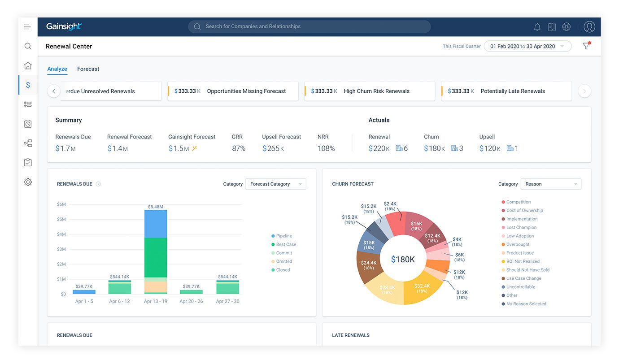Toggle Pipeline series in chart legend
The image size is (619, 364).
(283, 236)
